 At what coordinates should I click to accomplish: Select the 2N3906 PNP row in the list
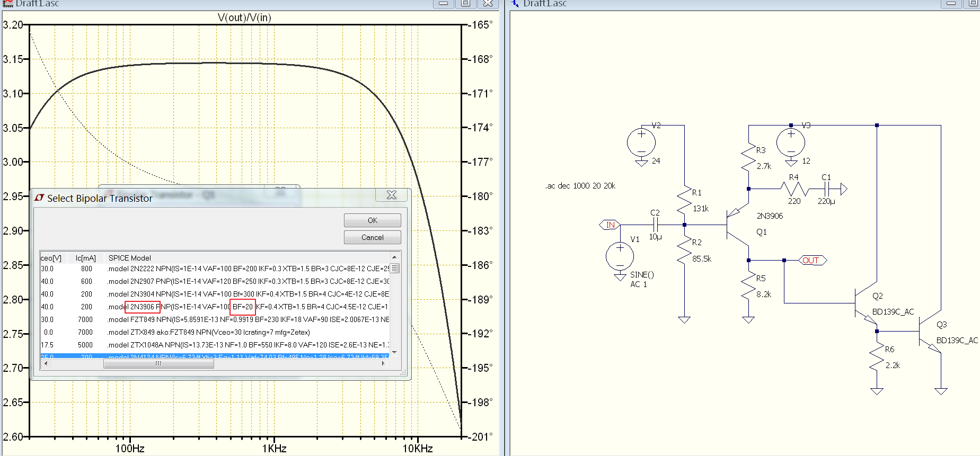pyautogui.click(x=215, y=307)
